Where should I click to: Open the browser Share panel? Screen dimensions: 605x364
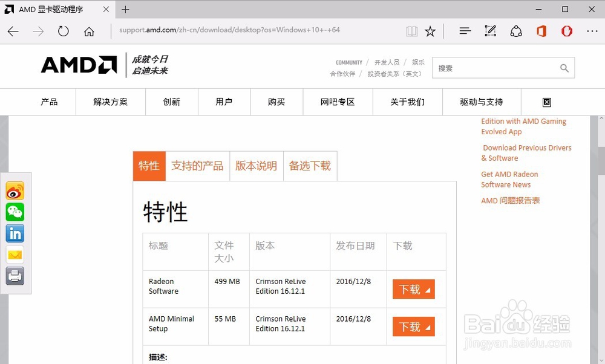(x=516, y=30)
